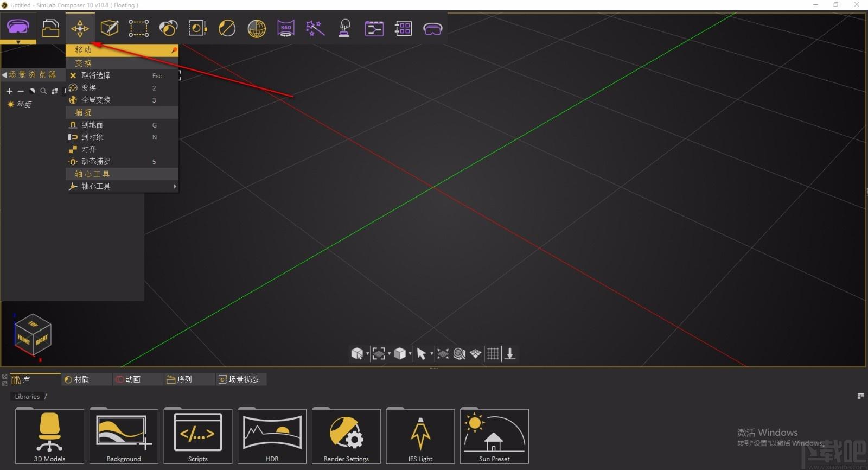Click the plus add icon in scene browser

pos(9,91)
